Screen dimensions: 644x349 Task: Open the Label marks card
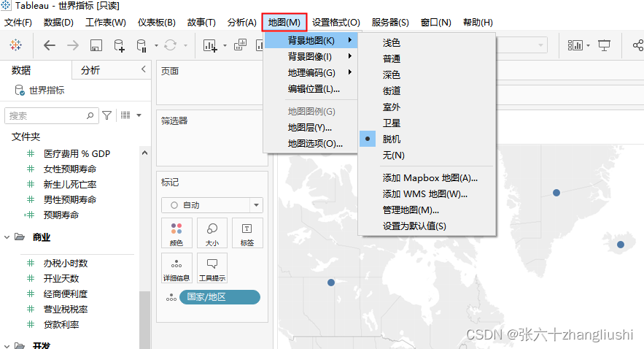click(x=247, y=233)
